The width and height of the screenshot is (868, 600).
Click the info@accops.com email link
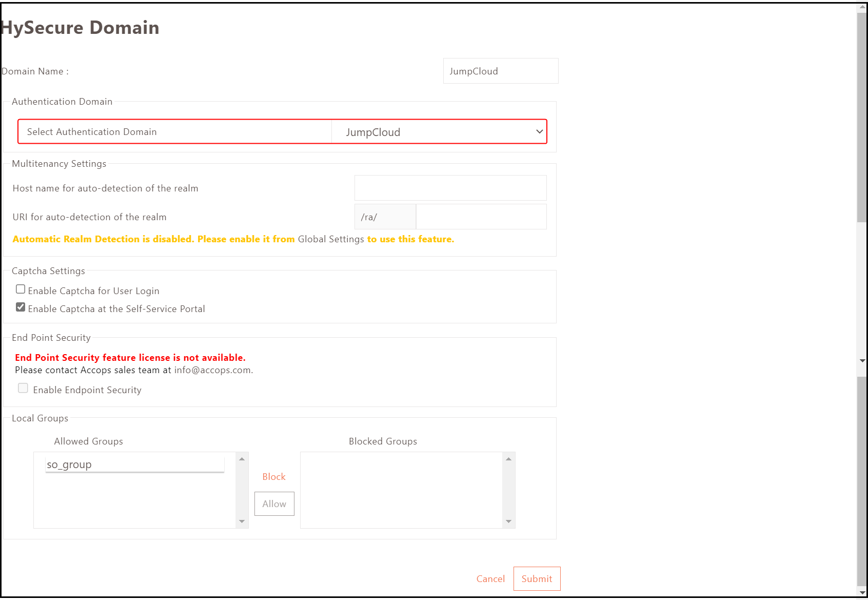tap(212, 370)
